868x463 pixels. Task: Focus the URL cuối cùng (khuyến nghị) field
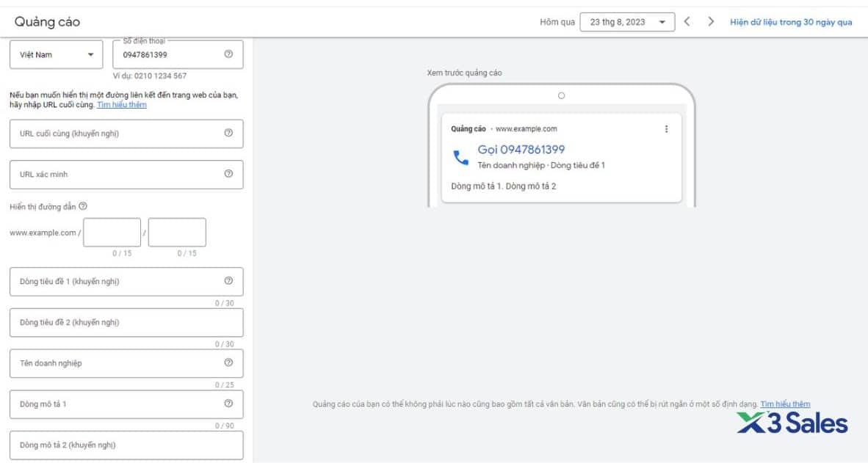click(x=126, y=134)
